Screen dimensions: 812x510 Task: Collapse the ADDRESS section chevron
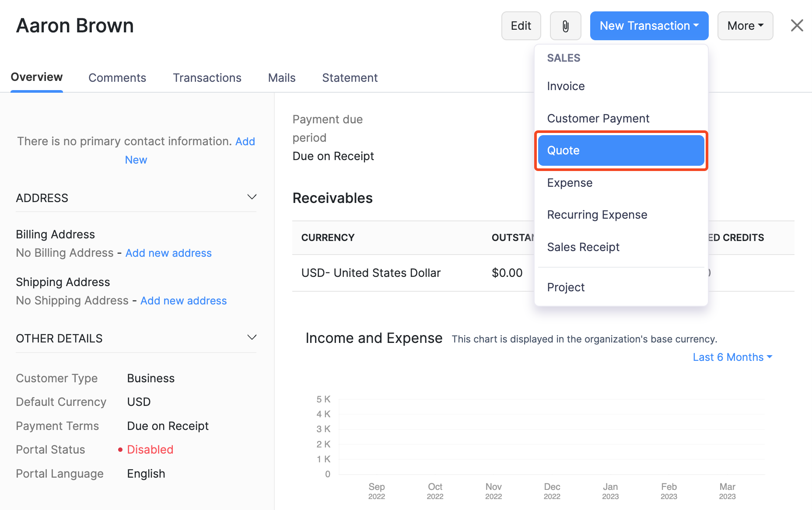(252, 197)
